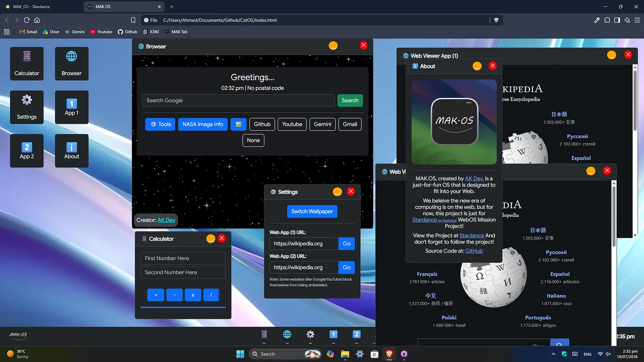644x362 pixels.
Task: Go to the browser home page icon
Action: point(37,20)
